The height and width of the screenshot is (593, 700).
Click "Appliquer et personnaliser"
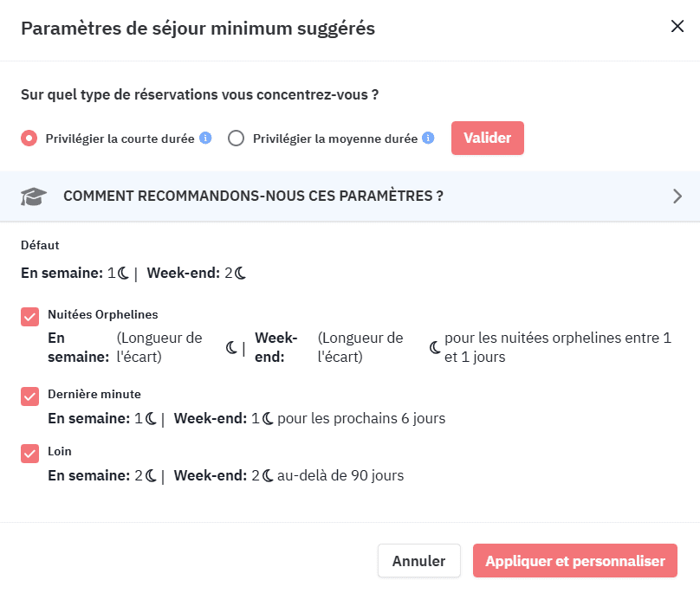click(575, 561)
